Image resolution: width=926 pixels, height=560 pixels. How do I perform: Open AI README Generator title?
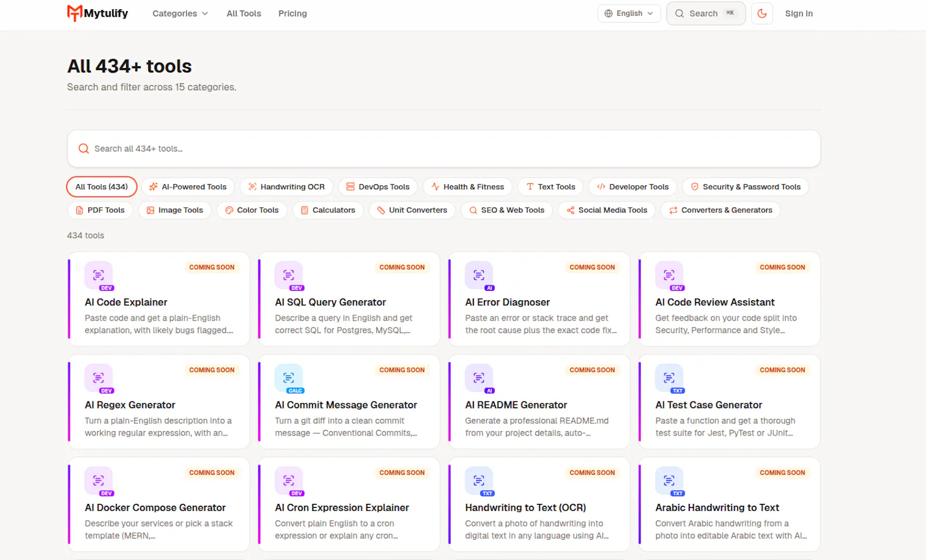pos(516,405)
